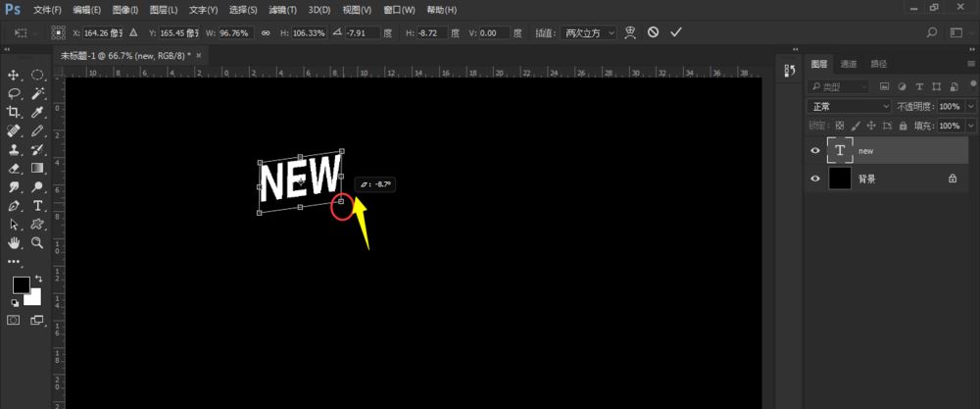
Task: Open the blend mode dropdown 正常
Action: point(849,106)
